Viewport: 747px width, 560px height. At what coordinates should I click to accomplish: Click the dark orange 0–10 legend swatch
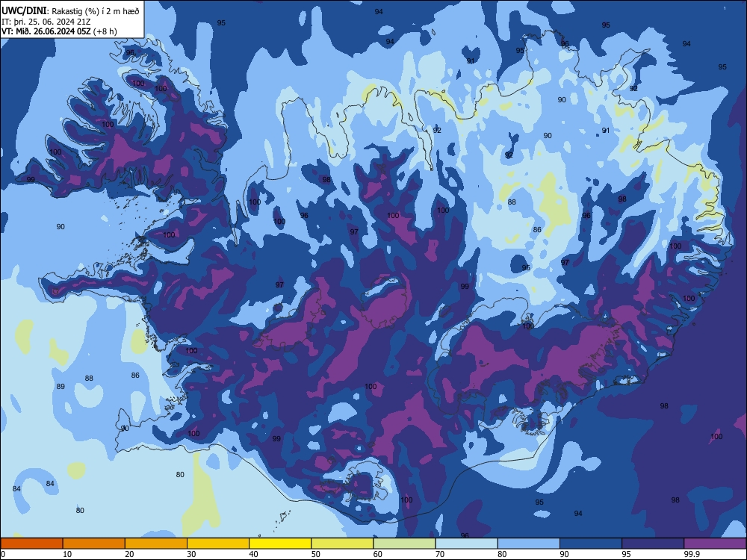(31, 544)
